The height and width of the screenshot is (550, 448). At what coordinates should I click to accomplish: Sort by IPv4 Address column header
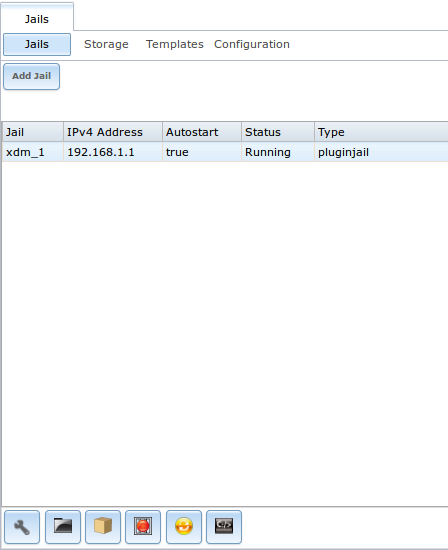point(113,132)
